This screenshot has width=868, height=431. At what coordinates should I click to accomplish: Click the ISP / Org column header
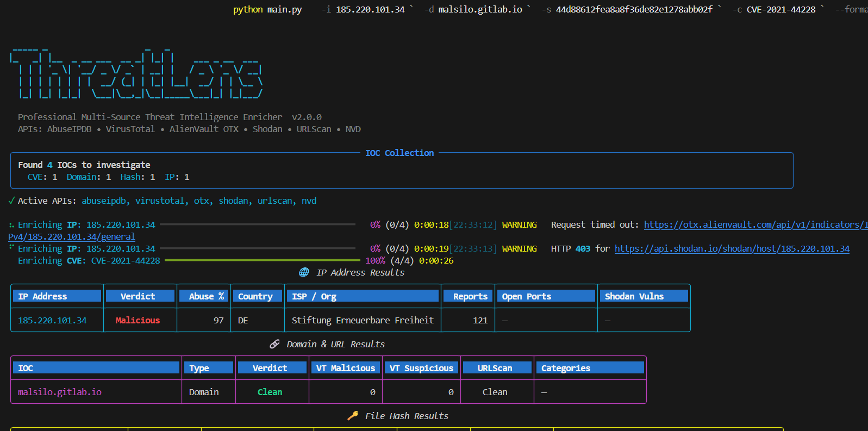click(363, 296)
